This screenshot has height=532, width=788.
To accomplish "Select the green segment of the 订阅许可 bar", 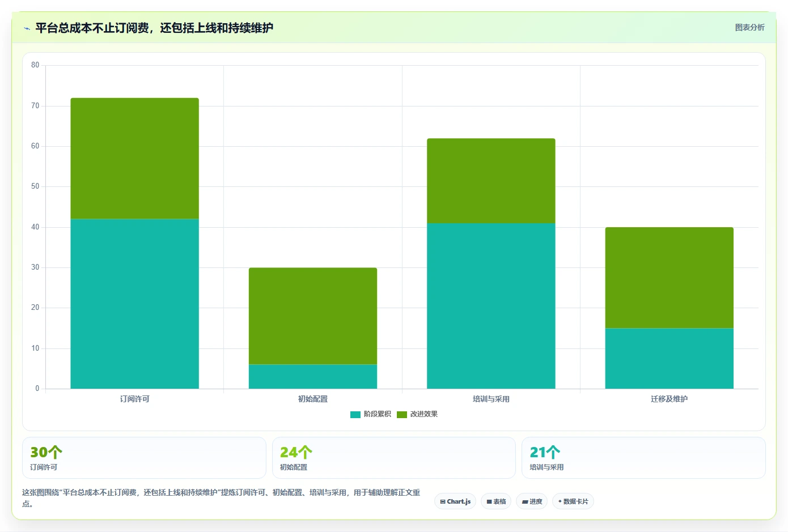I will pyautogui.click(x=134, y=159).
